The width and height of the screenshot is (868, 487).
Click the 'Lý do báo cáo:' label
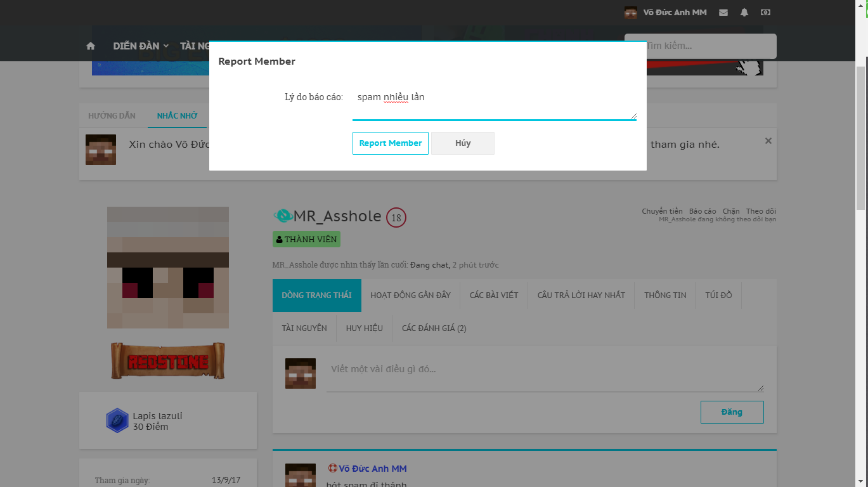pos(314,98)
